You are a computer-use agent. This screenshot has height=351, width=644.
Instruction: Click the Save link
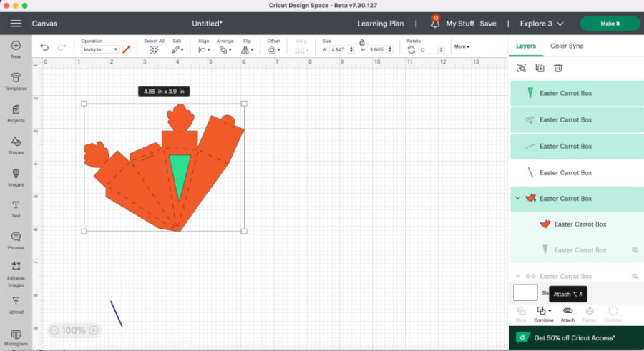[488, 24]
